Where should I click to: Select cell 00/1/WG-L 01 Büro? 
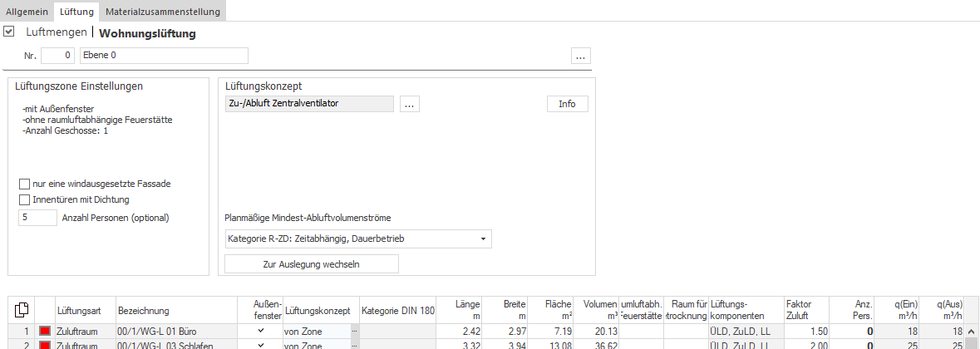pos(176,332)
